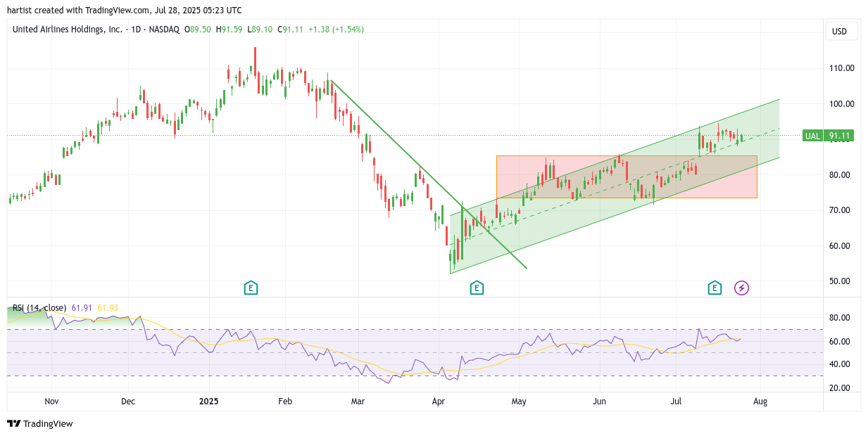Click the 80.00 label on the price axis
The height and width of the screenshot is (436, 868).
point(841,175)
